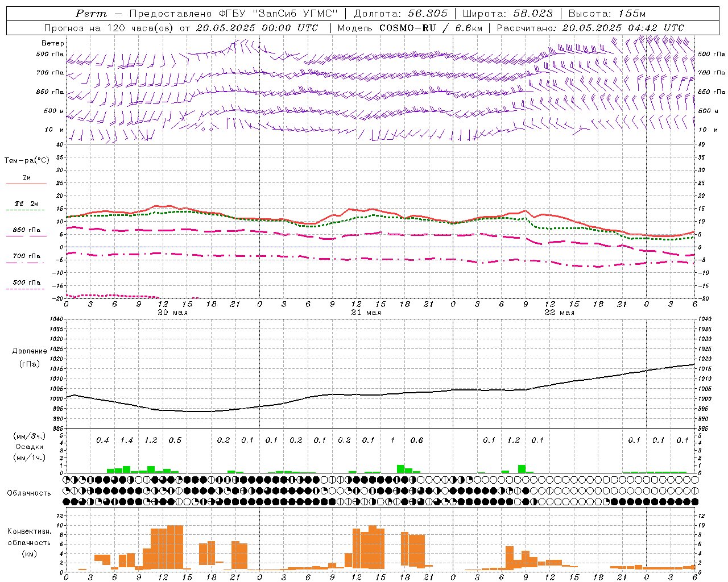The height and width of the screenshot is (582, 728).
Task: Click the "Ветер" wind panel label
Action: pos(52,43)
